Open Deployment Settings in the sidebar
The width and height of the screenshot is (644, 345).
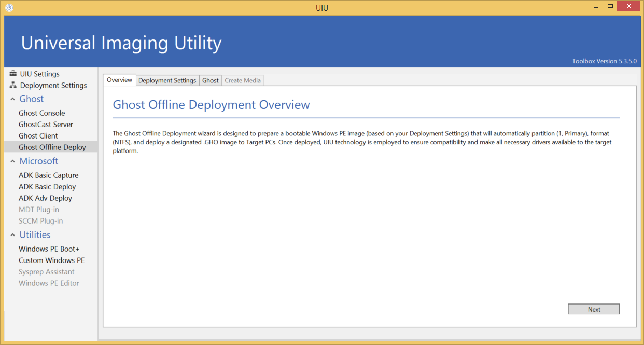pos(53,85)
